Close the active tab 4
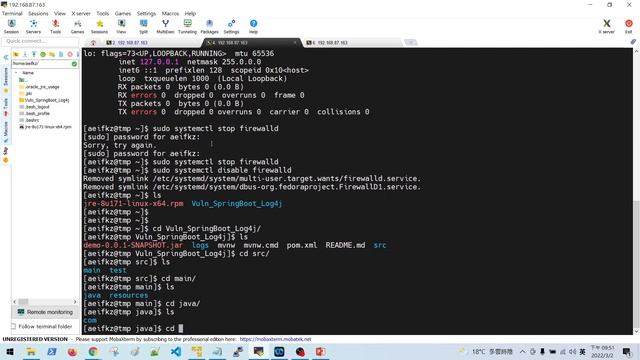 (x=295, y=42)
